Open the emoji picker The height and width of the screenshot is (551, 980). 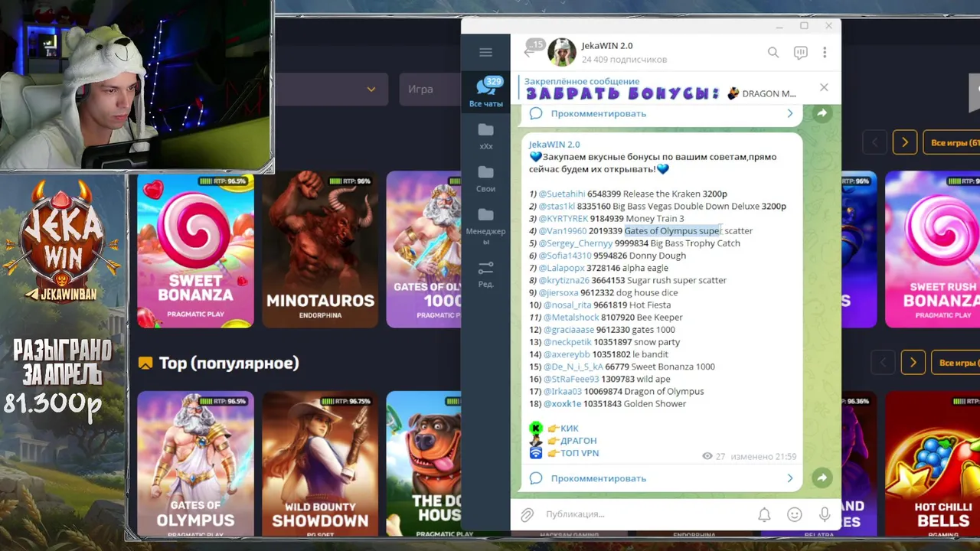click(795, 515)
